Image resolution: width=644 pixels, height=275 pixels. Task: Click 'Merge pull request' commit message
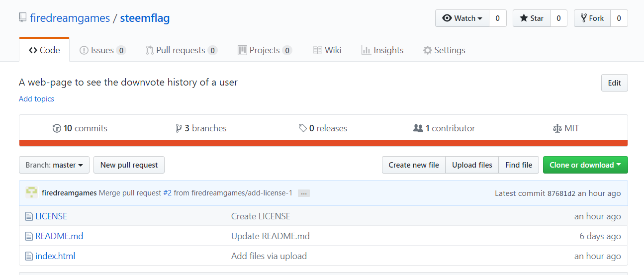pyautogui.click(x=130, y=193)
